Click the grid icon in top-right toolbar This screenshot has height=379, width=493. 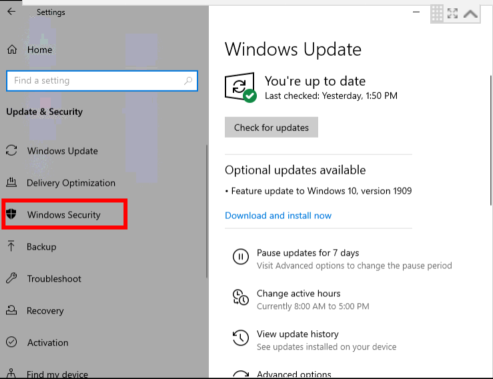click(x=437, y=14)
